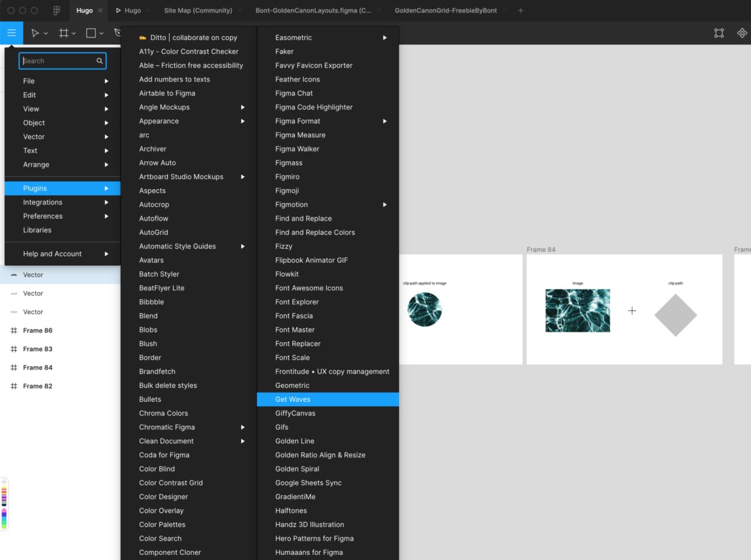Run the Get Waves plugin
Viewport: 751px width, 560px height.
coord(328,399)
